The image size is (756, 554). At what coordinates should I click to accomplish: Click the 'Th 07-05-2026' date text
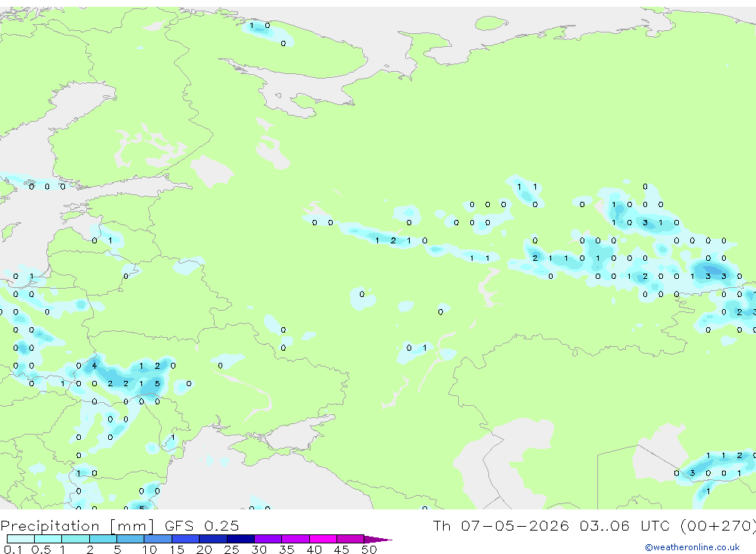(500, 526)
